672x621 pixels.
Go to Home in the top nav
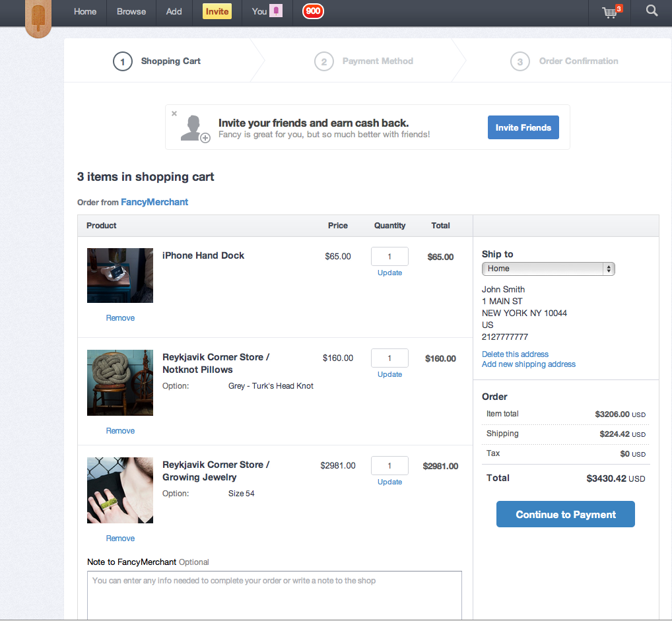coord(85,12)
